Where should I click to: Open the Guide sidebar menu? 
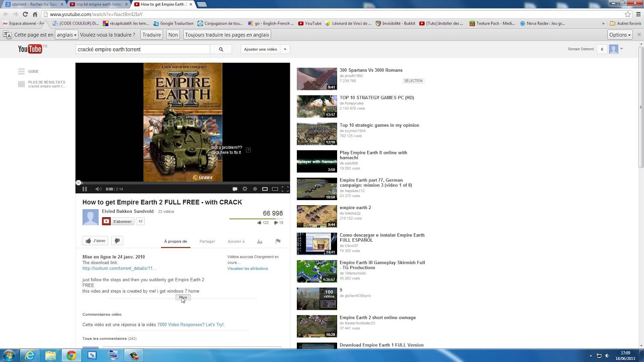[x=29, y=71]
